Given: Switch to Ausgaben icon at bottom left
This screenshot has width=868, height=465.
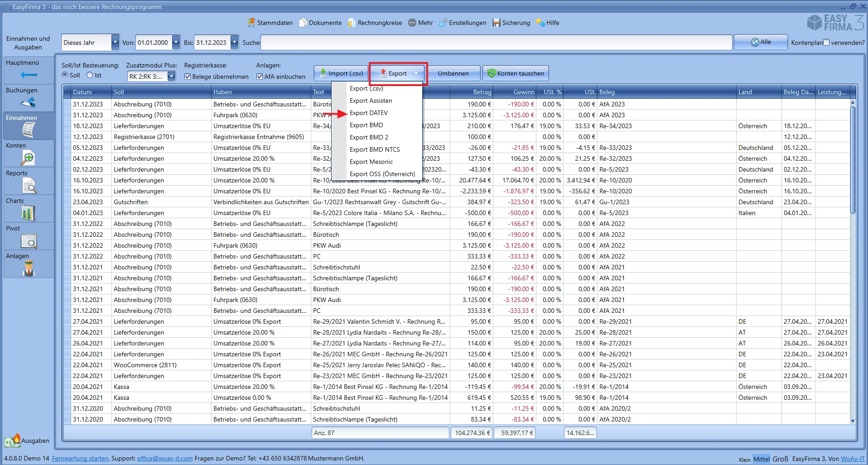Looking at the screenshot, I should [13, 440].
